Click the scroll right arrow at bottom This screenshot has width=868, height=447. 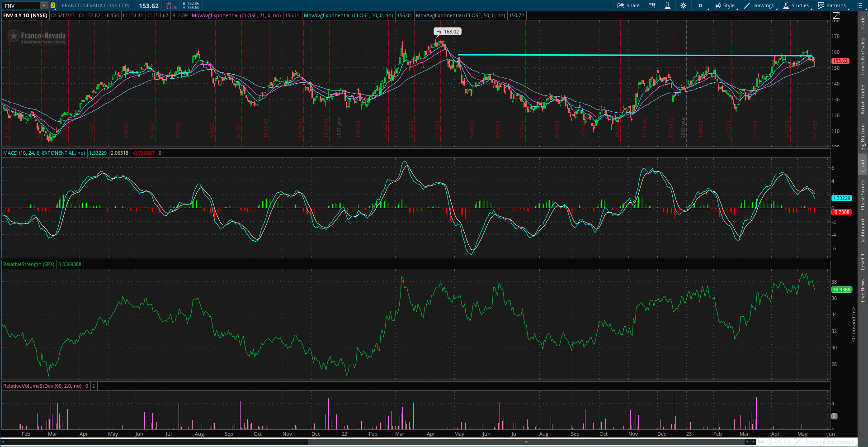point(753,442)
